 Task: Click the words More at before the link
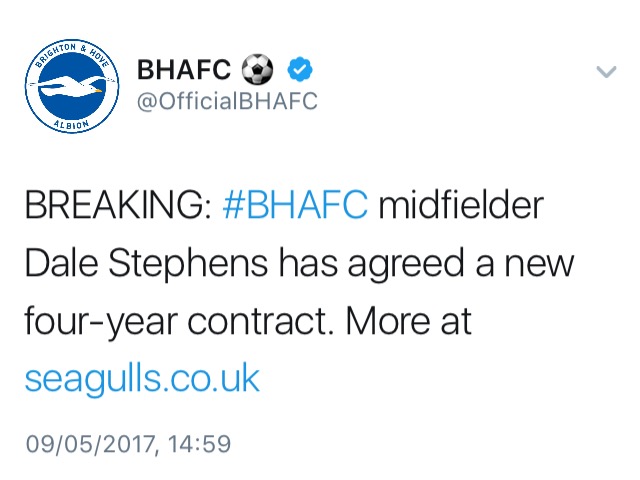point(409,321)
